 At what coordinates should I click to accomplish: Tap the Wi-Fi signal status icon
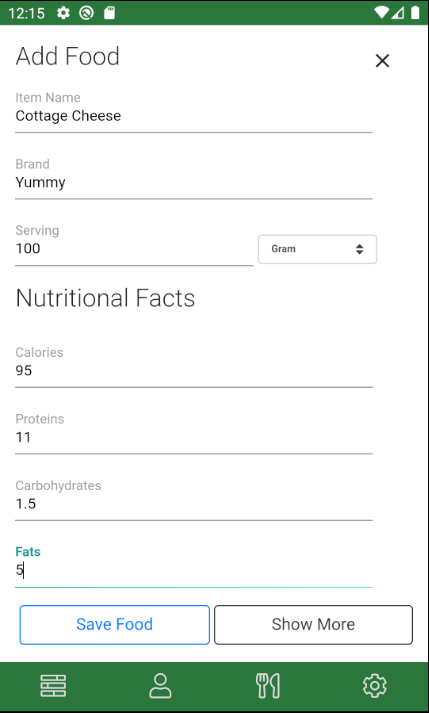(x=381, y=13)
